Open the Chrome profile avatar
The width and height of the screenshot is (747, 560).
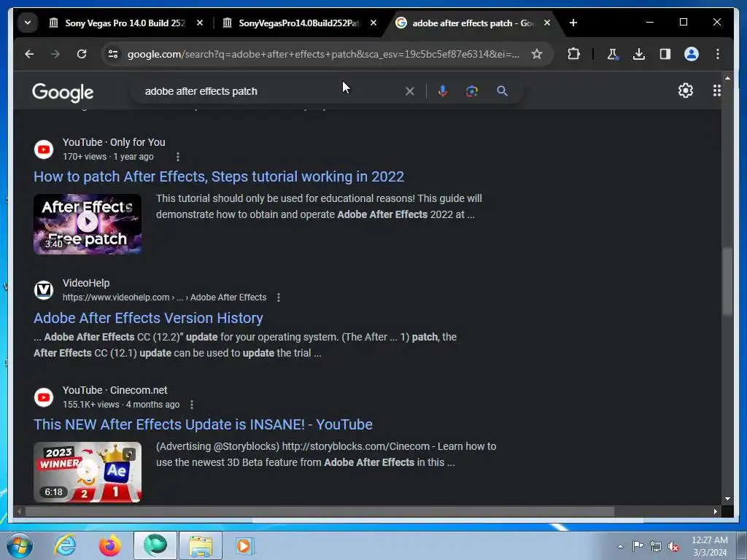pos(692,54)
